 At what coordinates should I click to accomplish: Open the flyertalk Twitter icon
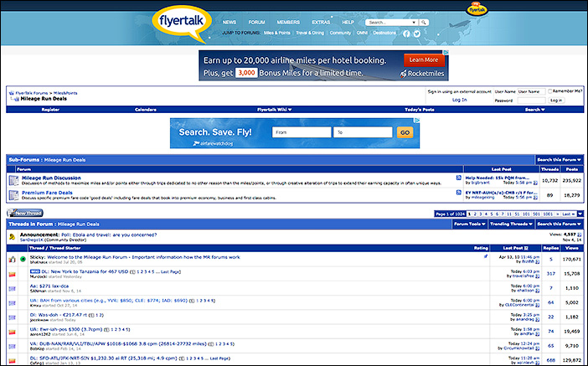pos(417,34)
